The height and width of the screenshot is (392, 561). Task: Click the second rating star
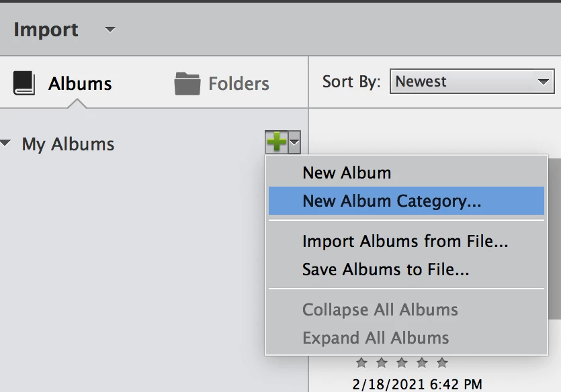pyautogui.click(x=382, y=363)
